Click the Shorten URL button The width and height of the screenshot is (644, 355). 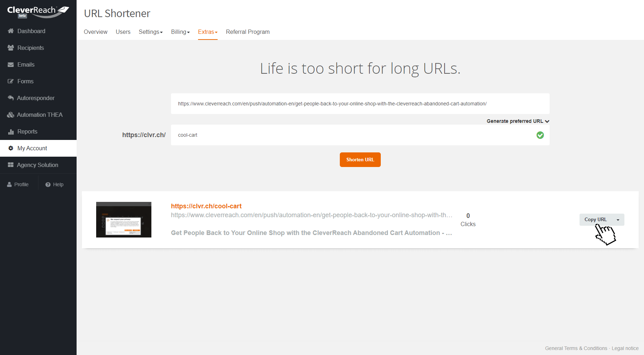click(x=360, y=160)
